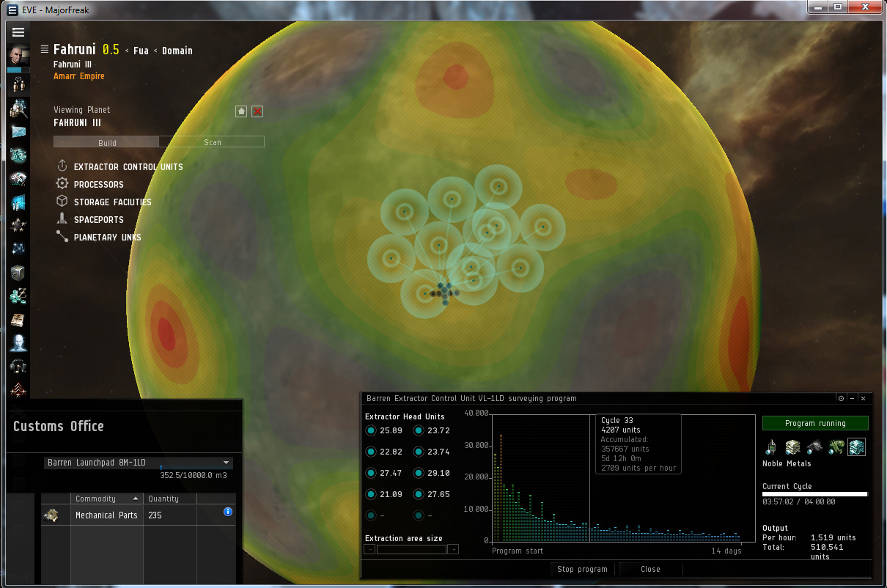887x588 pixels.
Task: Toggle extractor head unit 29.10
Action: (x=419, y=473)
